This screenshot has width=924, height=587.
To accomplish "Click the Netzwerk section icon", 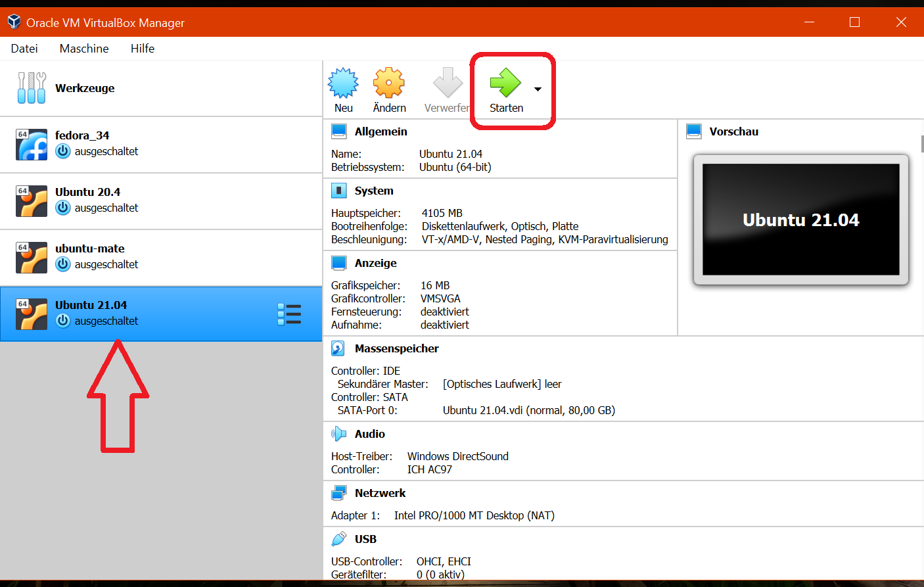I will tap(339, 493).
